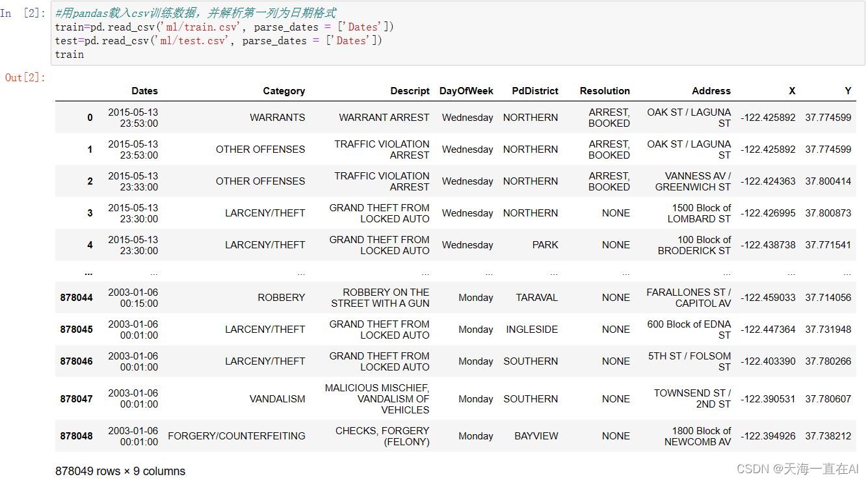The width and height of the screenshot is (868, 481).
Task: Click ROBBERY ON THE STREET WITH A GUN
Action: click(x=380, y=298)
